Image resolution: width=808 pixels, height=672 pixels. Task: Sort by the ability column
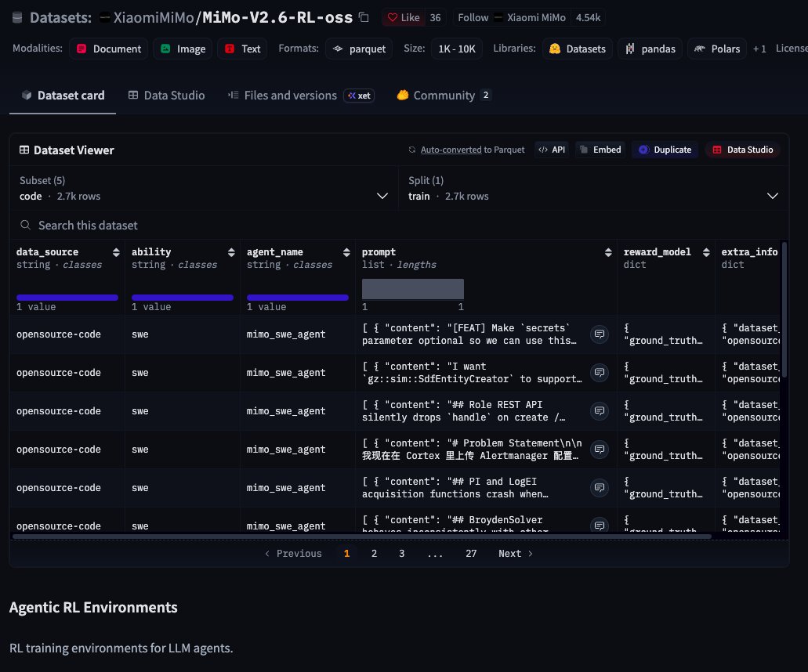point(231,252)
